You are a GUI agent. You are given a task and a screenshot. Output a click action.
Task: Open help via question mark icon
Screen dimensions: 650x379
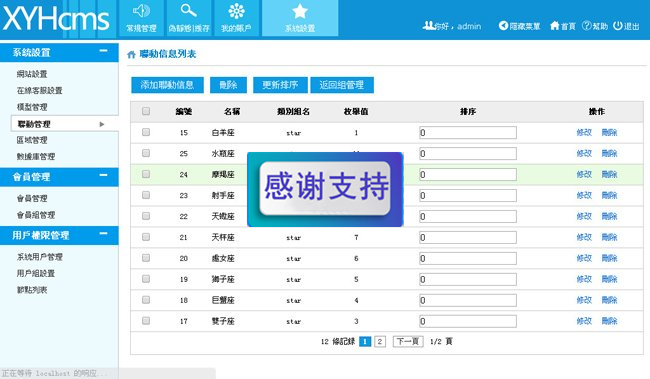(587, 26)
